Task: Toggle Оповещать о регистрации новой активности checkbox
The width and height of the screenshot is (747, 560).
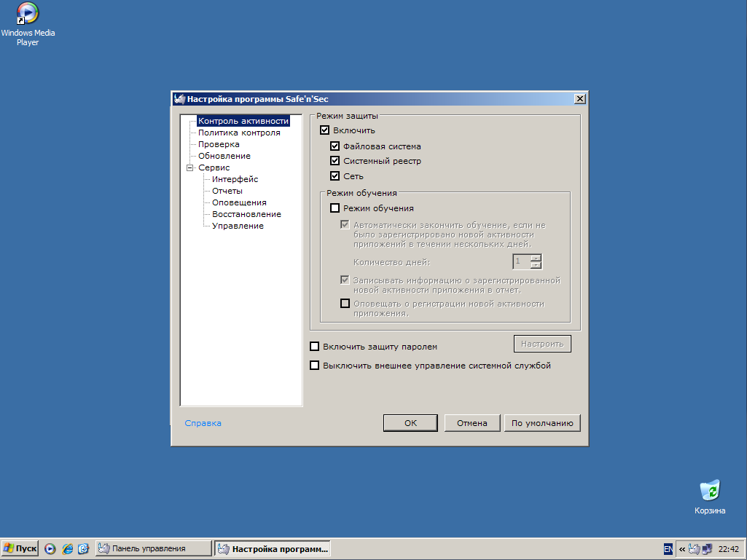Action: (x=345, y=304)
